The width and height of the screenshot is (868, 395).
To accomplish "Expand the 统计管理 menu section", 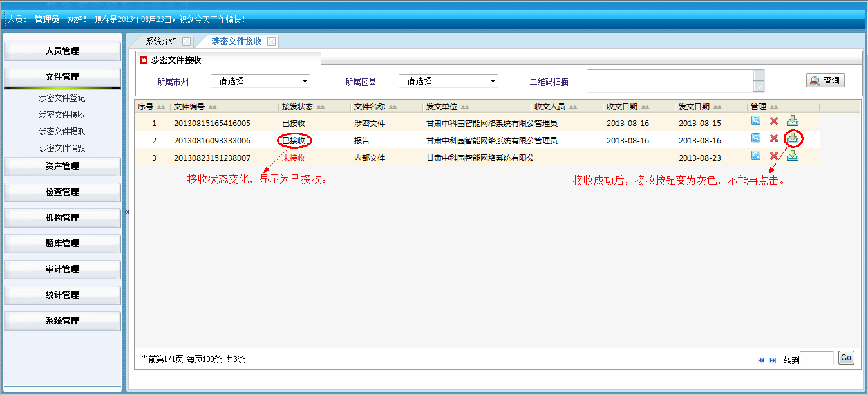I will [x=62, y=295].
